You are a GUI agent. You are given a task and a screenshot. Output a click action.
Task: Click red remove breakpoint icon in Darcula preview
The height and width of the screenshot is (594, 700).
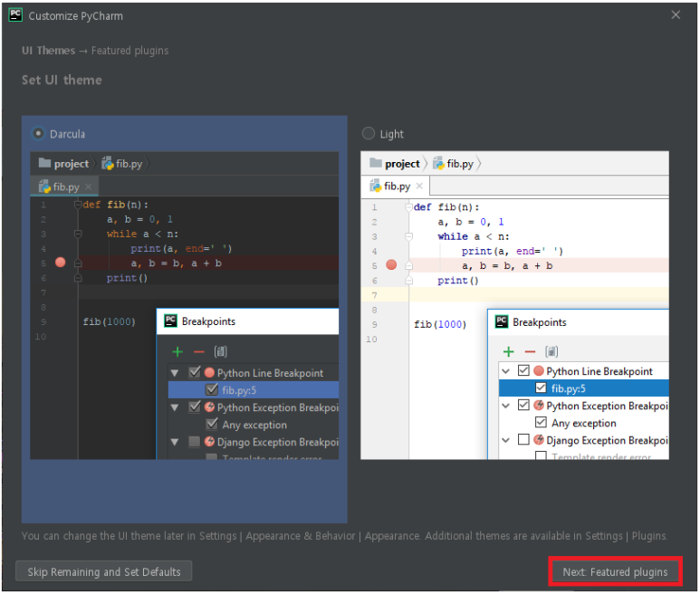(x=198, y=352)
